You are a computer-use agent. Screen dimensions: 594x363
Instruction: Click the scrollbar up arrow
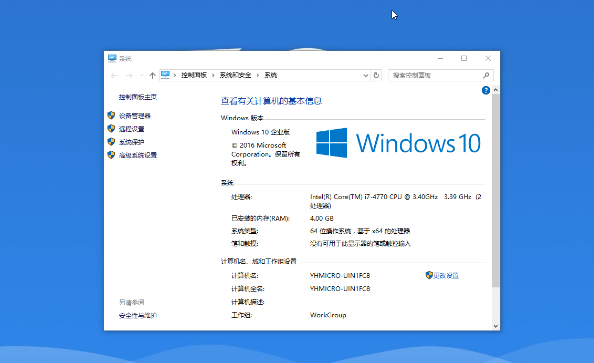click(496, 90)
